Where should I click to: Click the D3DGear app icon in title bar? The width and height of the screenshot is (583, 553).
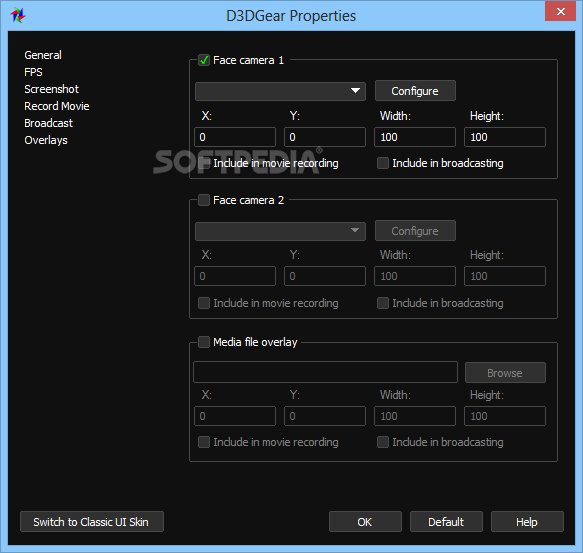tap(18, 15)
